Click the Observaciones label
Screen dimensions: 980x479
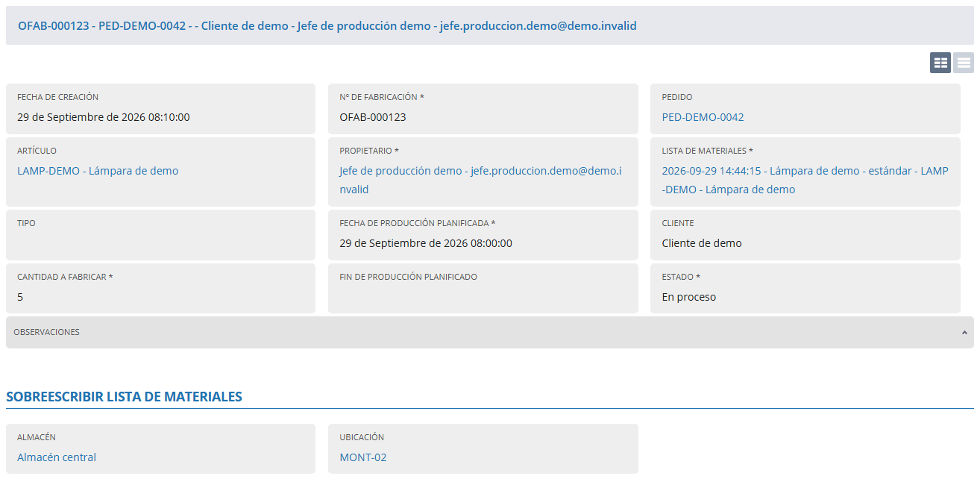tap(46, 332)
